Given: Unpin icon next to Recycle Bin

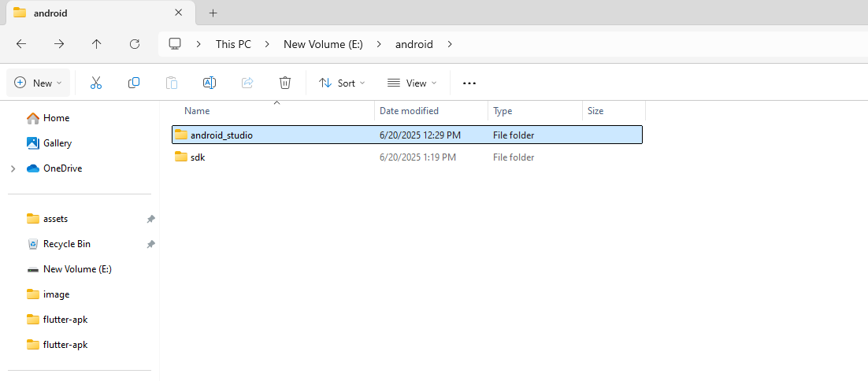Looking at the screenshot, I should [x=150, y=244].
